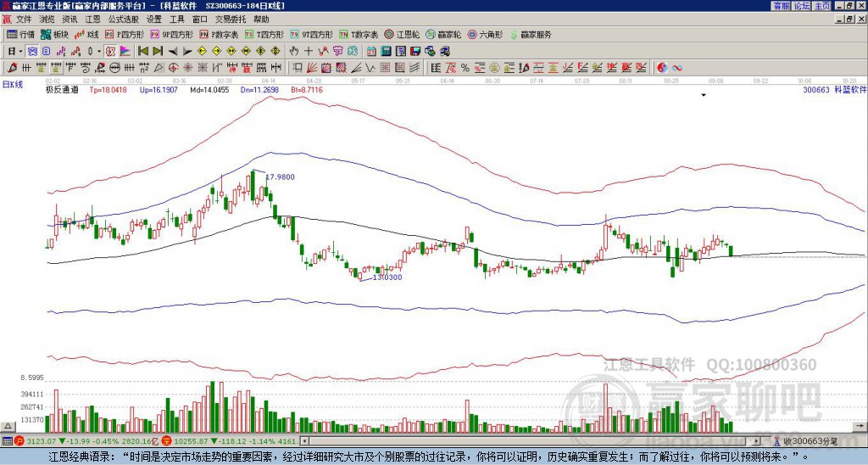Select the zigzag wave line icon
Image resolution: width=868 pixels, height=465 pixels.
tap(370, 68)
